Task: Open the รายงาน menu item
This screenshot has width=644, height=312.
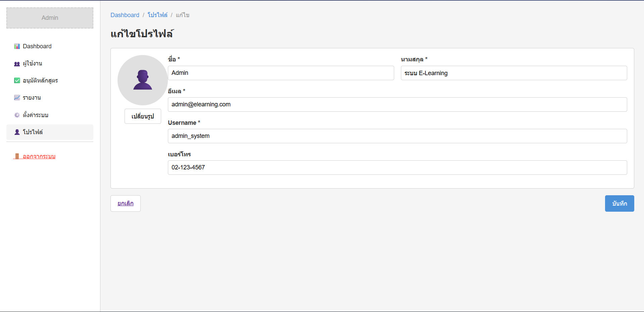Action: coord(32,98)
